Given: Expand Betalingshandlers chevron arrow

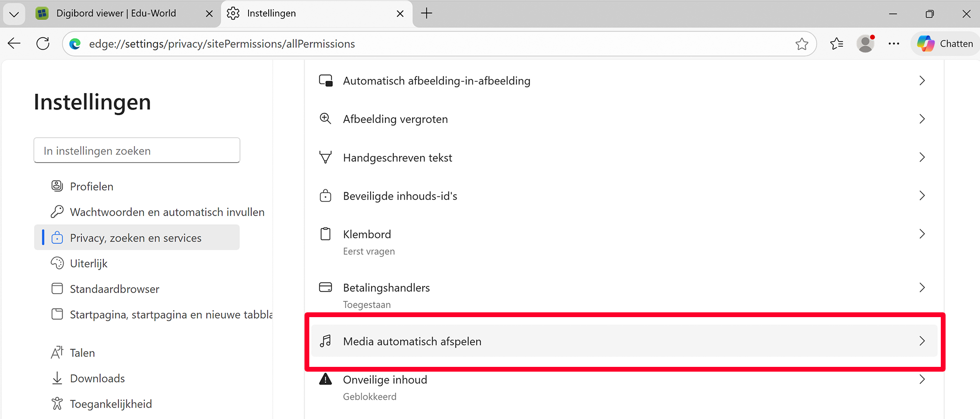Looking at the screenshot, I should [922, 287].
